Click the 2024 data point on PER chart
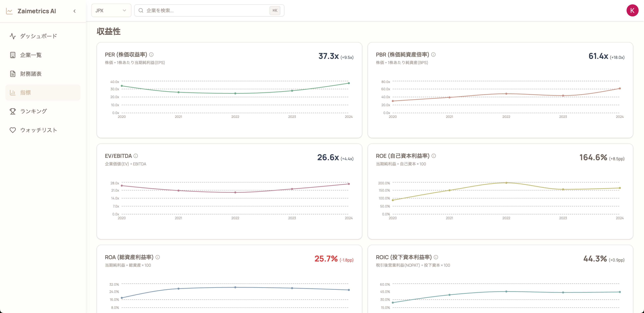 (x=348, y=83)
